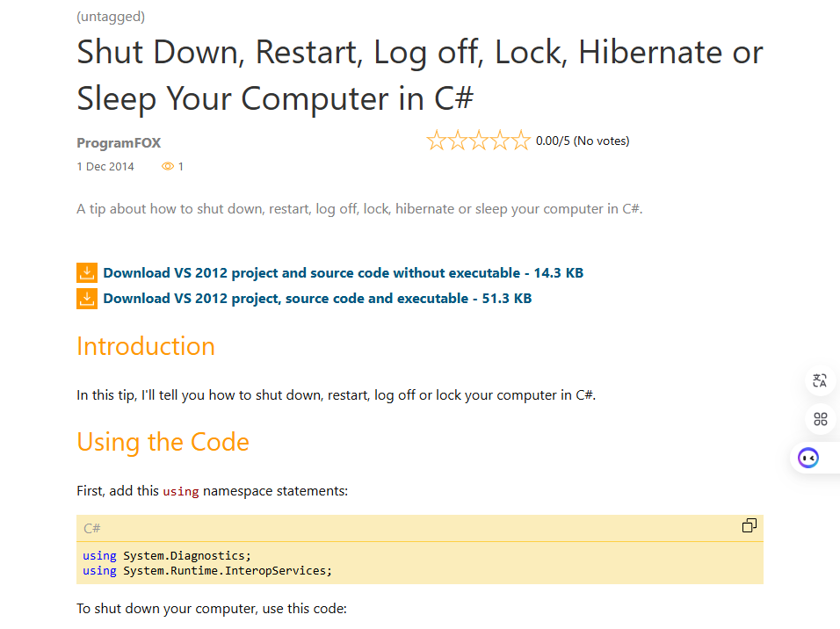Click the views eye icon
This screenshot has width=840, height=629.
[x=168, y=167]
